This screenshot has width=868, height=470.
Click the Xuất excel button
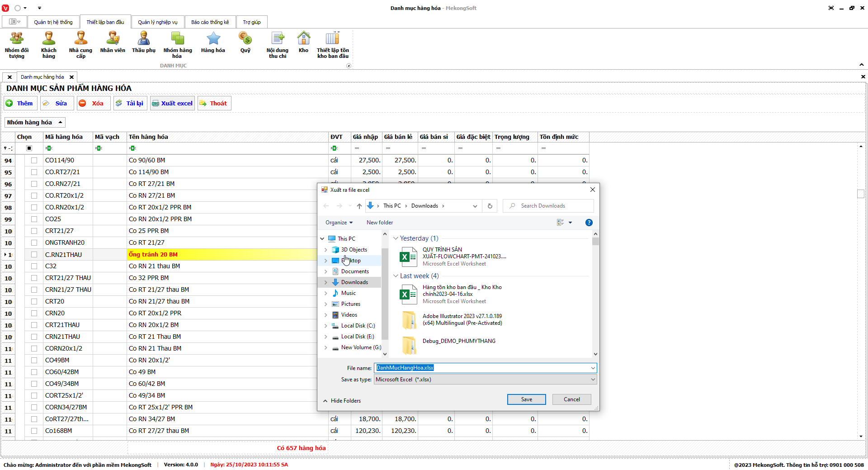coord(172,103)
